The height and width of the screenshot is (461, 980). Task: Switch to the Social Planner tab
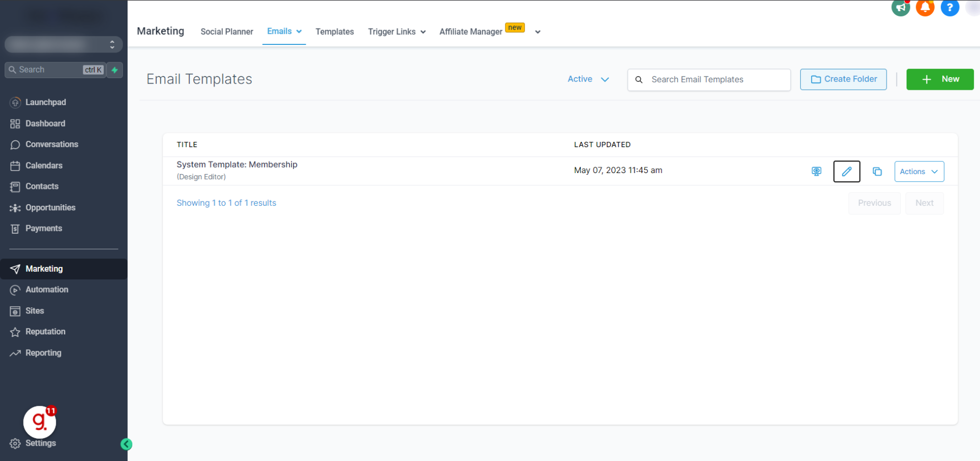coord(227,32)
